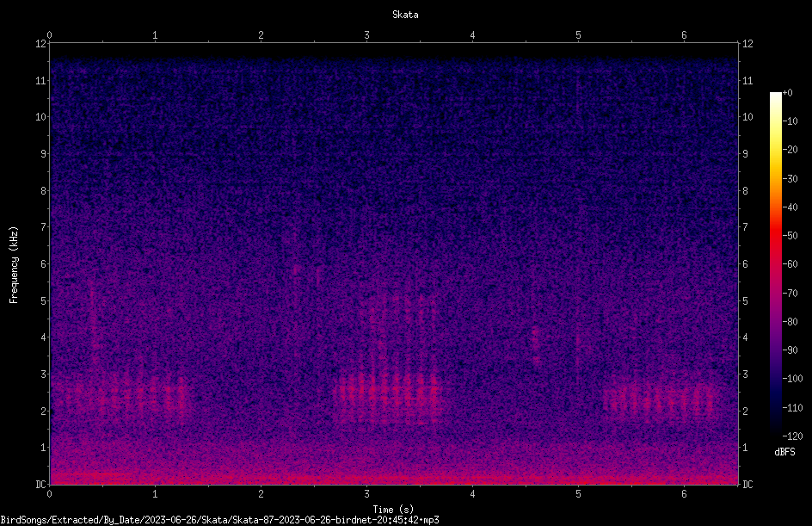Click the left frequency axis '9' label
This screenshot has height=526, width=812.
[x=44, y=154]
